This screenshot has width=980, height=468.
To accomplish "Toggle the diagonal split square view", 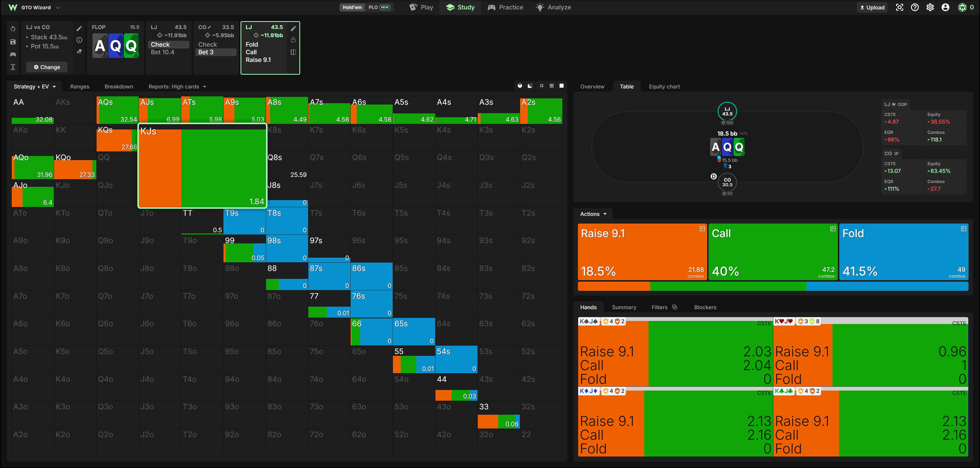I will [x=530, y=86].
